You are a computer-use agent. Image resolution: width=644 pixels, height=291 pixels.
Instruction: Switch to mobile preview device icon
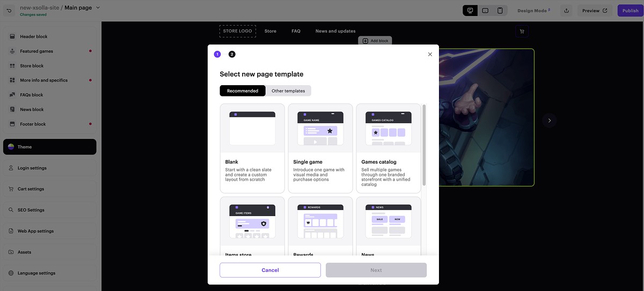500,11
